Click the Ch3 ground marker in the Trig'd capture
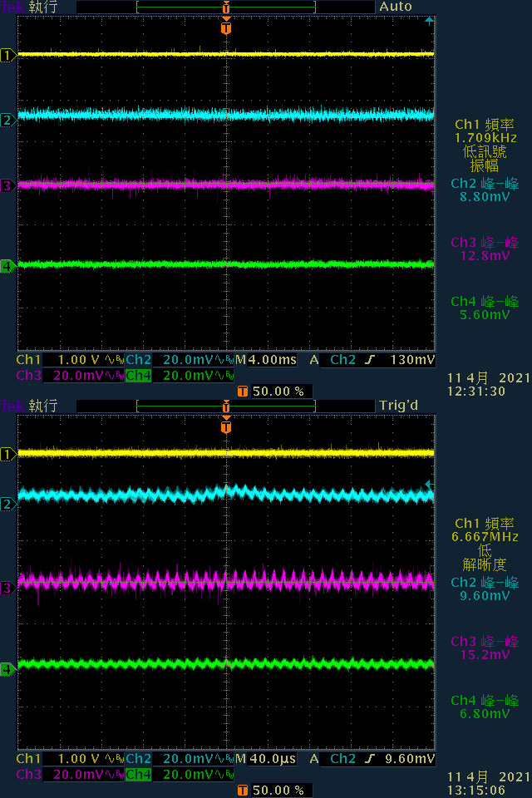Viewport: 532px width, 798px height. 7,589
